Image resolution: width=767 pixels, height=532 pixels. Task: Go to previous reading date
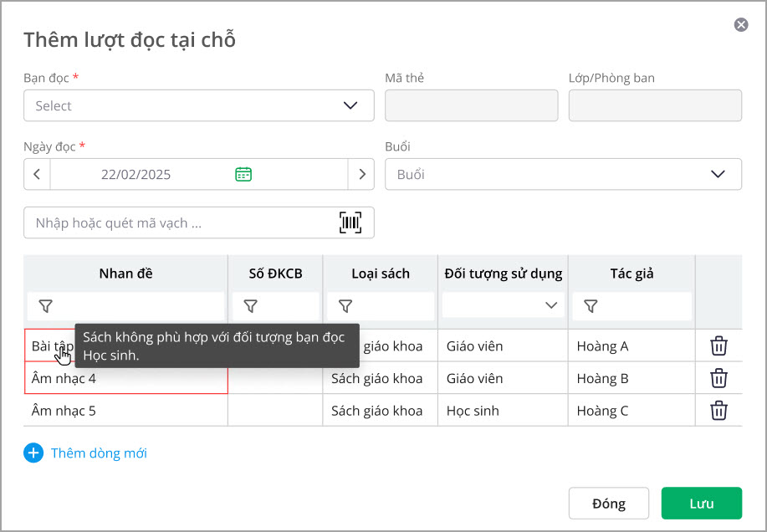pos(37,174)
